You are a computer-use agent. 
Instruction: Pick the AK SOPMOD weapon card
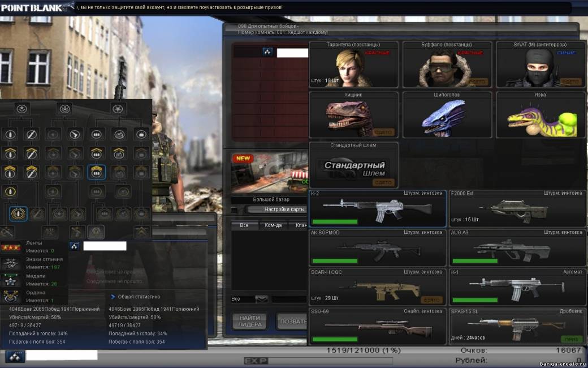click(x=377, y=248)
